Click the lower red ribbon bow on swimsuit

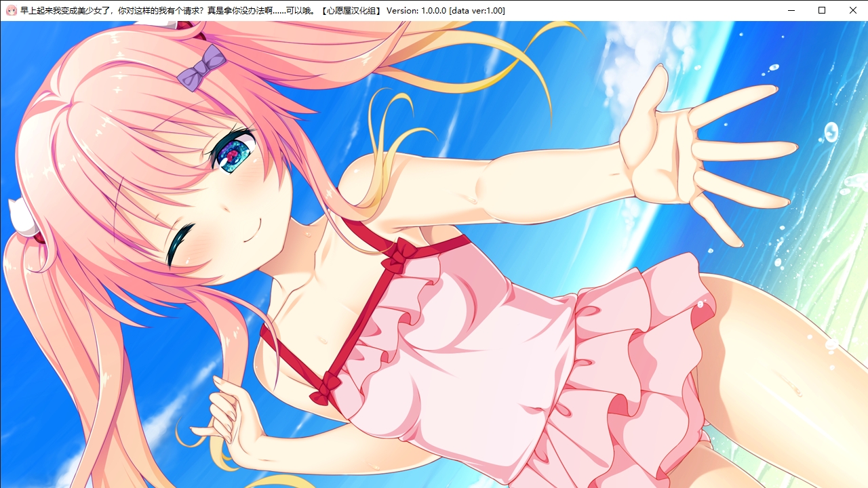click(x=325, y=387)
